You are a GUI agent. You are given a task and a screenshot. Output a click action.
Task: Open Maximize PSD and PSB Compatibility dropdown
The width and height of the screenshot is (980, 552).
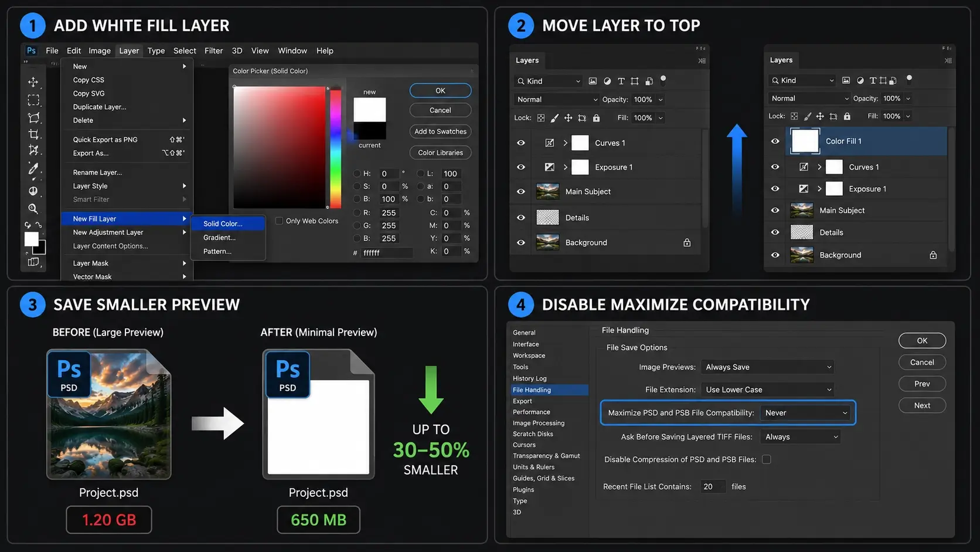pyautogui.click(x=806, y=413)
